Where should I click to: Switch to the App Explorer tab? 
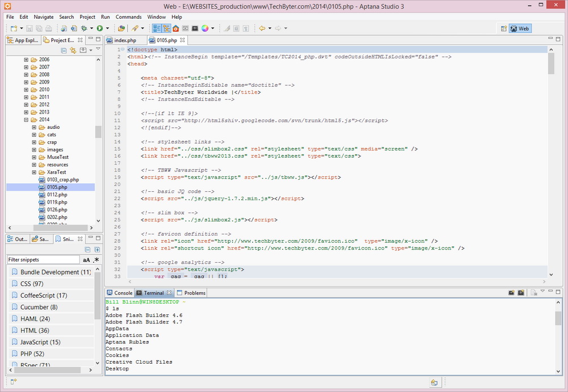[x=23, y=40]
